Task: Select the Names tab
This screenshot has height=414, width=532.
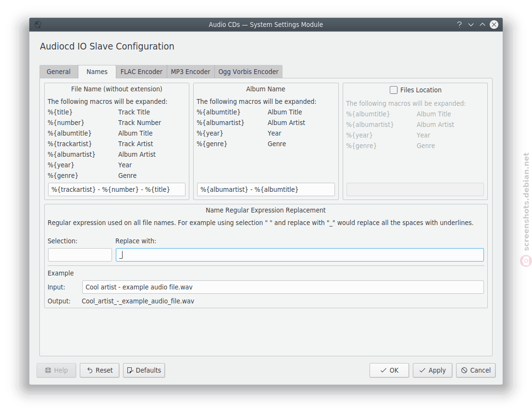Action: pos(97,72)
